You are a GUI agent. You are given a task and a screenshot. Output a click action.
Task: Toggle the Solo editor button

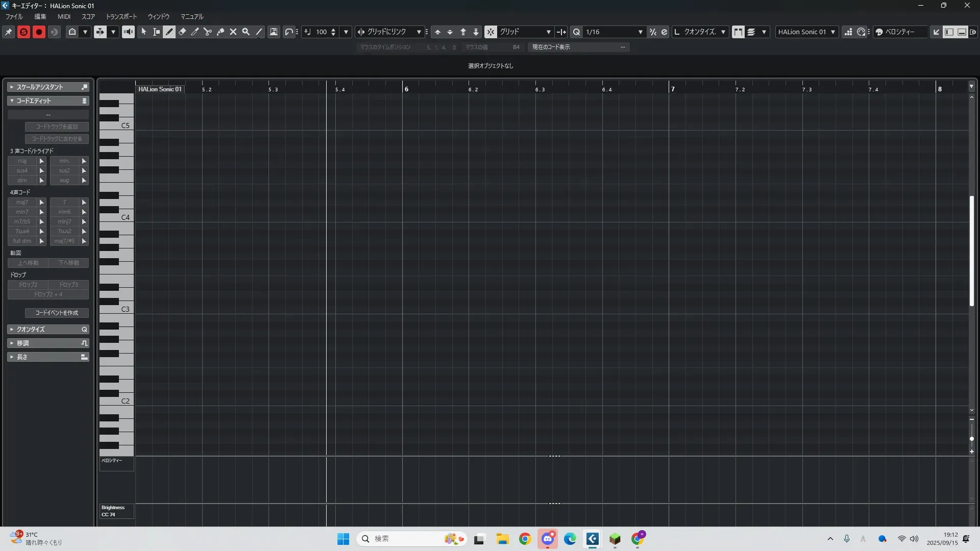pyautogui.click(x=23, y=32)
